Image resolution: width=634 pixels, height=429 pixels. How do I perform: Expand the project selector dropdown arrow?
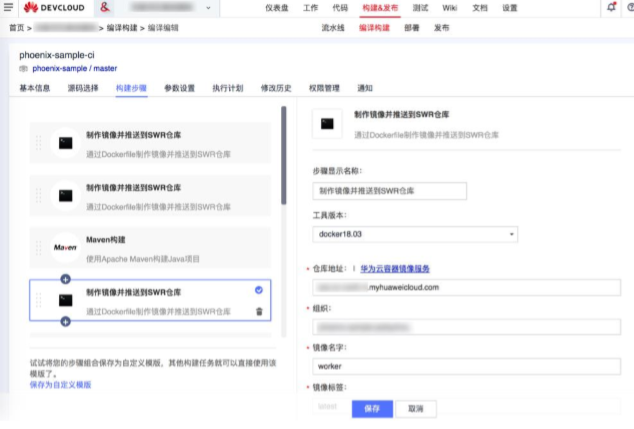208,8
